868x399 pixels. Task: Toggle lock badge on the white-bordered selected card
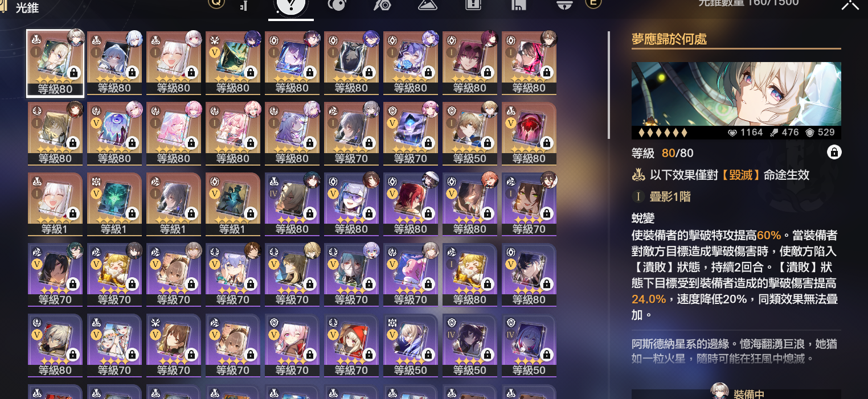pyautogui.click(x=73, y=72)
